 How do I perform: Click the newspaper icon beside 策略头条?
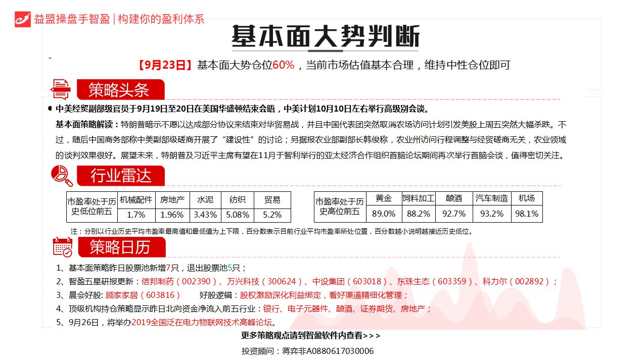pyautogui.click(x=61, y=89)
